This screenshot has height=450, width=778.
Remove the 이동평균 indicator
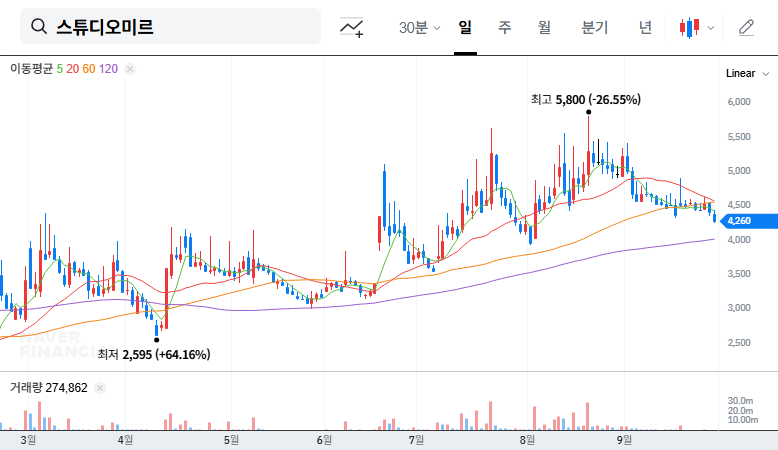[x=130, y=69]
